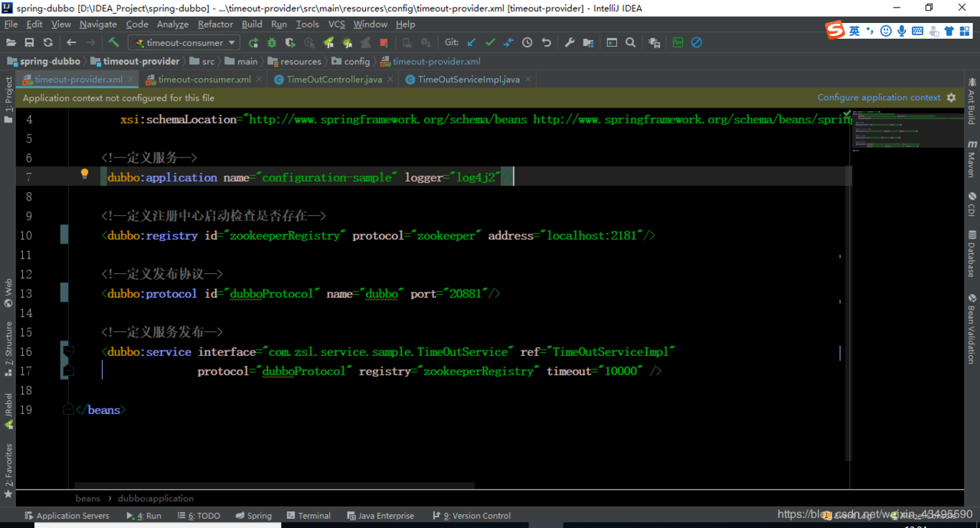Open the Run tool window
The height and width of the screenshot is (528, 980).
click(144, 516)
